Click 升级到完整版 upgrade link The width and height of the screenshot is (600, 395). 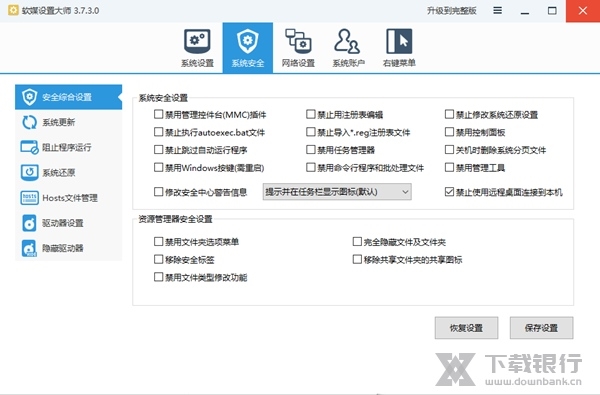(x=452, y=11)
